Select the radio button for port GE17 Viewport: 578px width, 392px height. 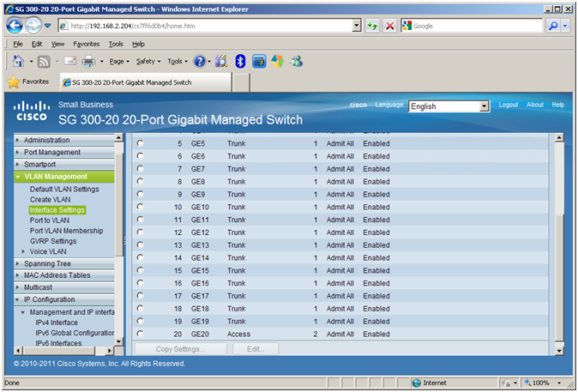(140, 296)
